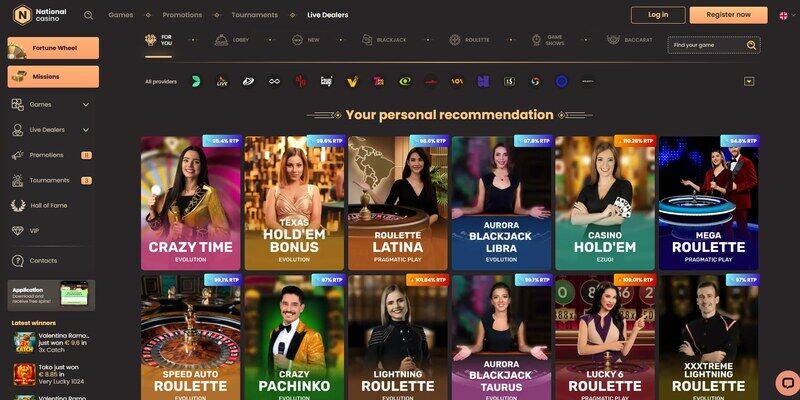
Task: Select the blue circle provider icon
Action: (562, 82)
